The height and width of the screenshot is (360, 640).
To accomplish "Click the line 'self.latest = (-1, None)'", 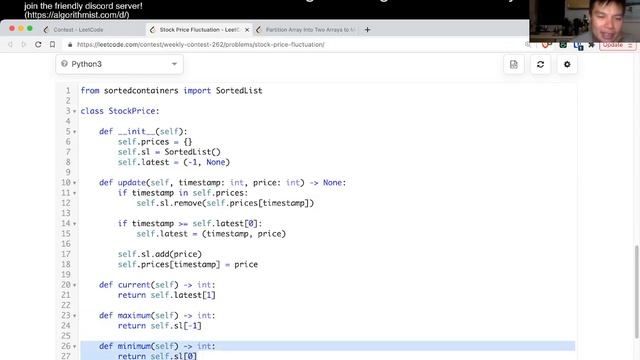I will [174, 162].
